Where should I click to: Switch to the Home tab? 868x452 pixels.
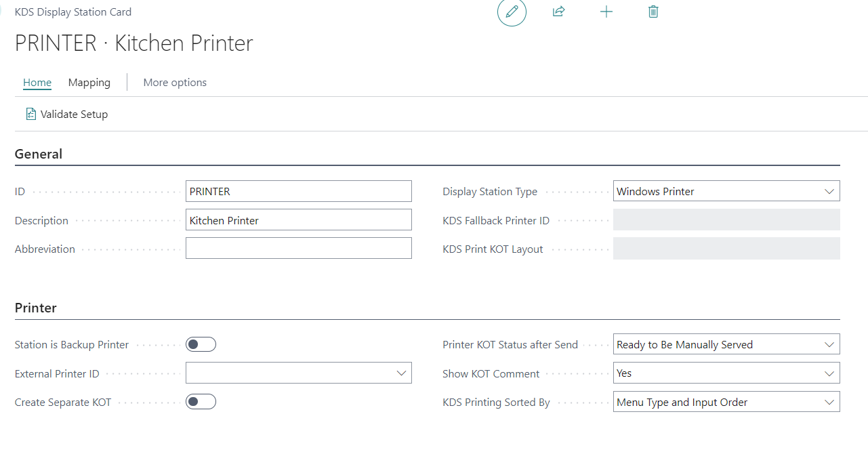click(x=37, y=83)
